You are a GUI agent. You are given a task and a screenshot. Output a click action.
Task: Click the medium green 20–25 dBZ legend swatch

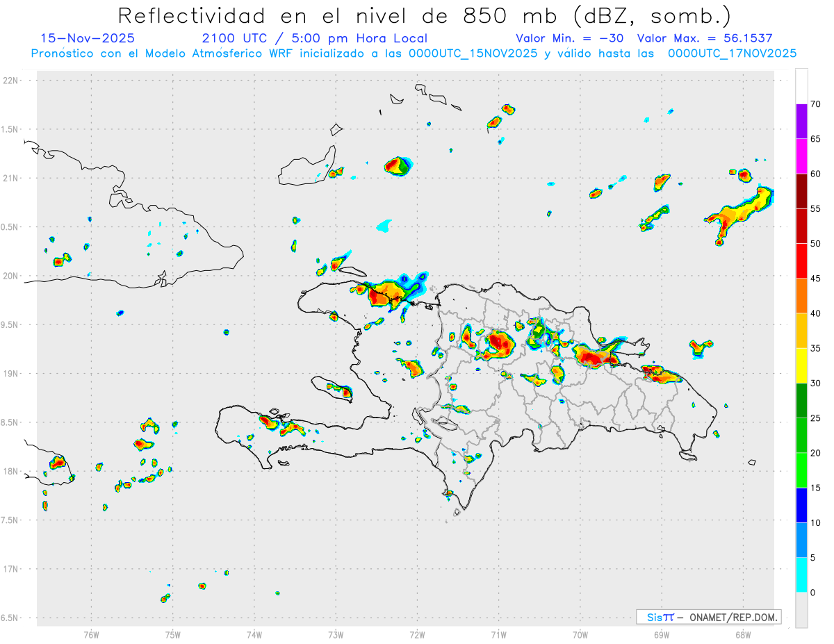click(801, 436)
